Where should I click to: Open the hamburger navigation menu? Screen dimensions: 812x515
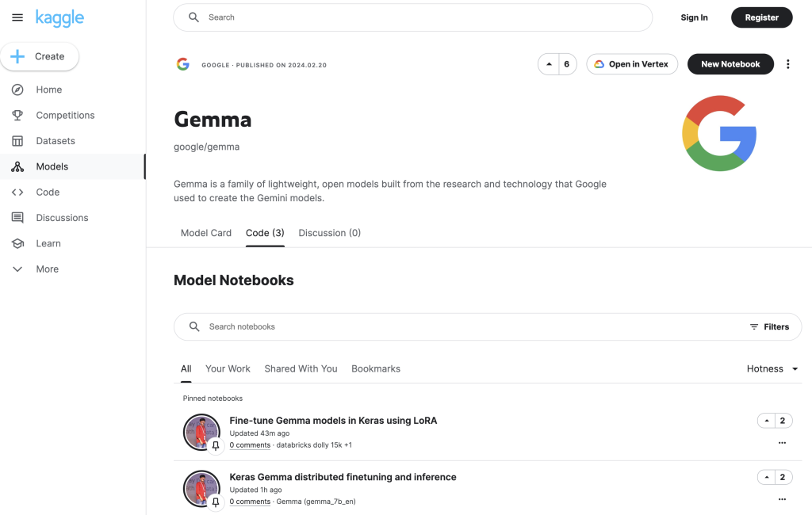tap(17, 17)
